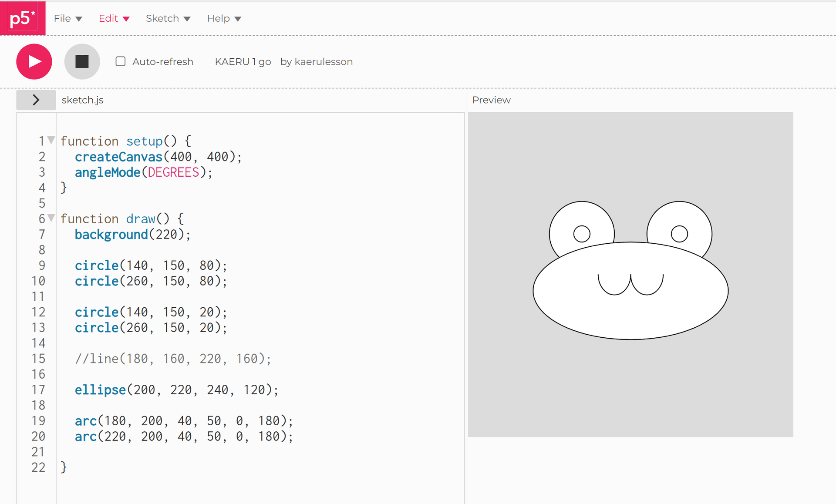
Task: Enable the Auto-refresh checkbox
Action: 121,61
